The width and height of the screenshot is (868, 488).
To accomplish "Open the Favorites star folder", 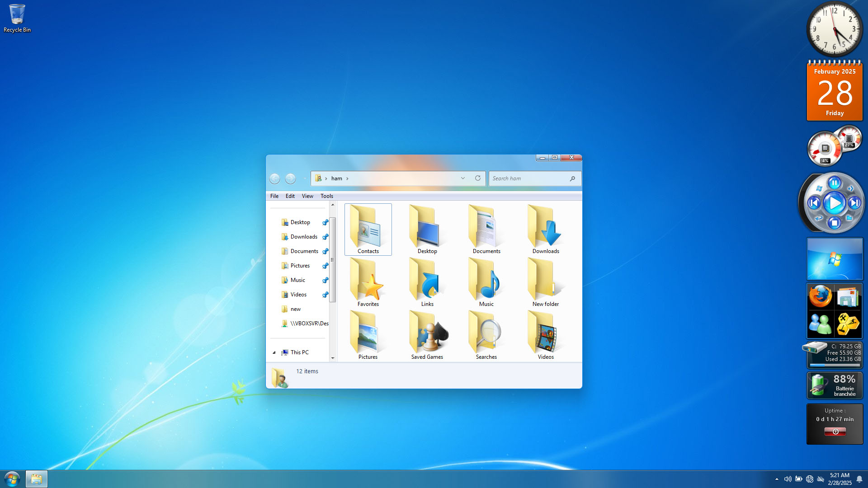I will click(368, 282).
